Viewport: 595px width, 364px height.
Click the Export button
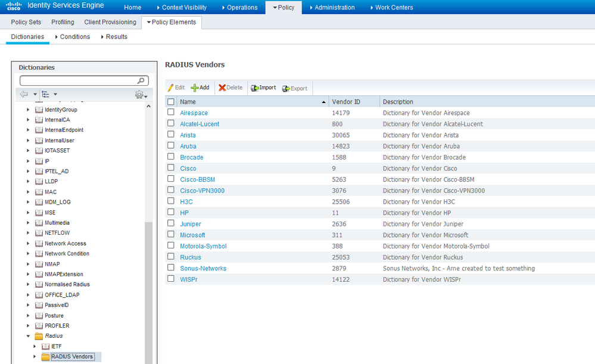click(294, 88)
